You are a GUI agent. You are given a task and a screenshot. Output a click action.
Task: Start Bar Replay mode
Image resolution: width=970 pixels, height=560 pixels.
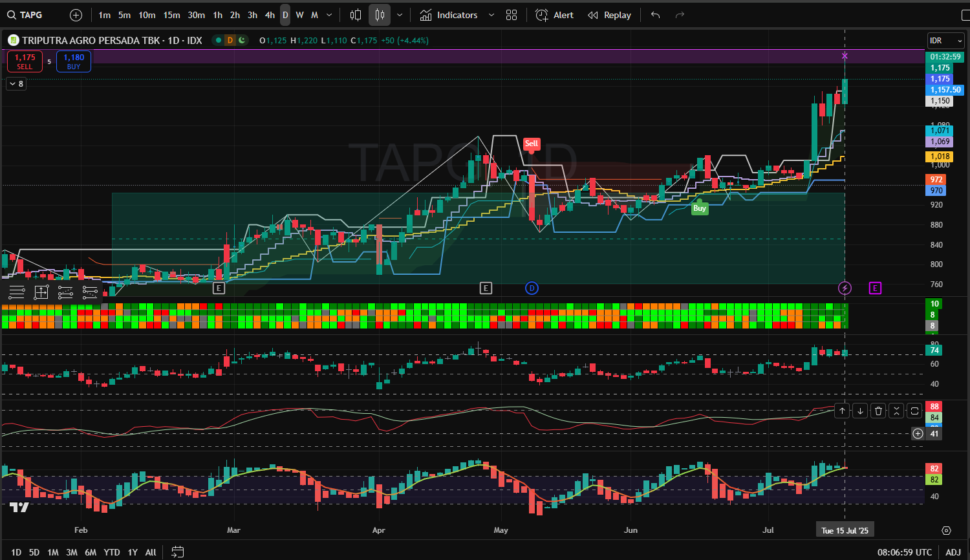609,15
